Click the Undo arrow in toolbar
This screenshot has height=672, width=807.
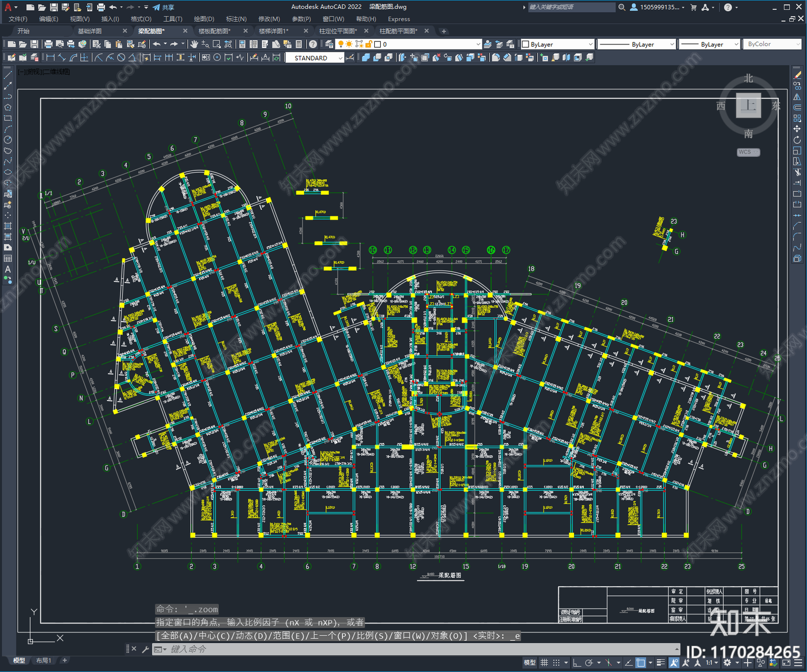tap(157, 44)
